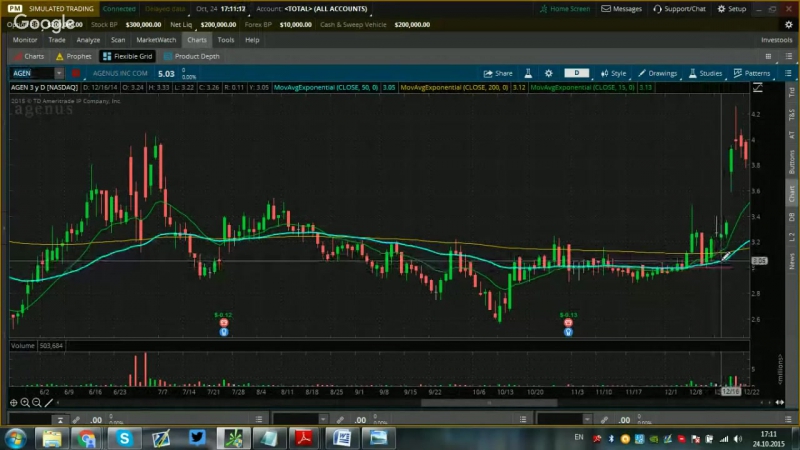Open chart settings gear icon

coord(548,73)
